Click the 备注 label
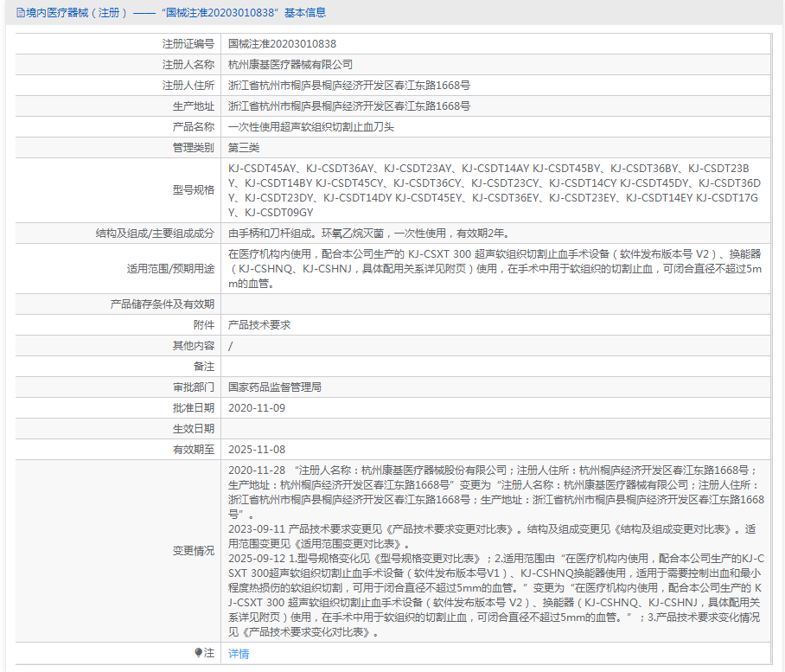The height and width of the screenshot is (672, 785). (x=204, y=367)
